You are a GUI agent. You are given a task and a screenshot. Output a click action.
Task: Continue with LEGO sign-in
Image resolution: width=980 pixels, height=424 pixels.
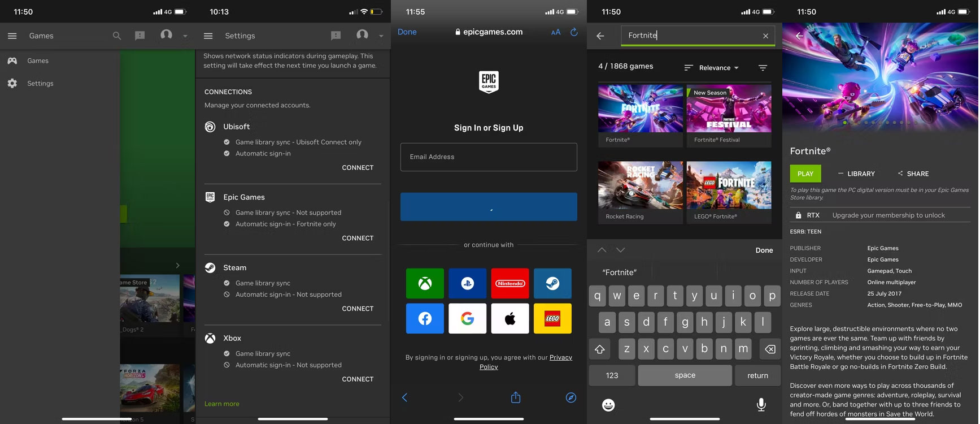(552, 318)
